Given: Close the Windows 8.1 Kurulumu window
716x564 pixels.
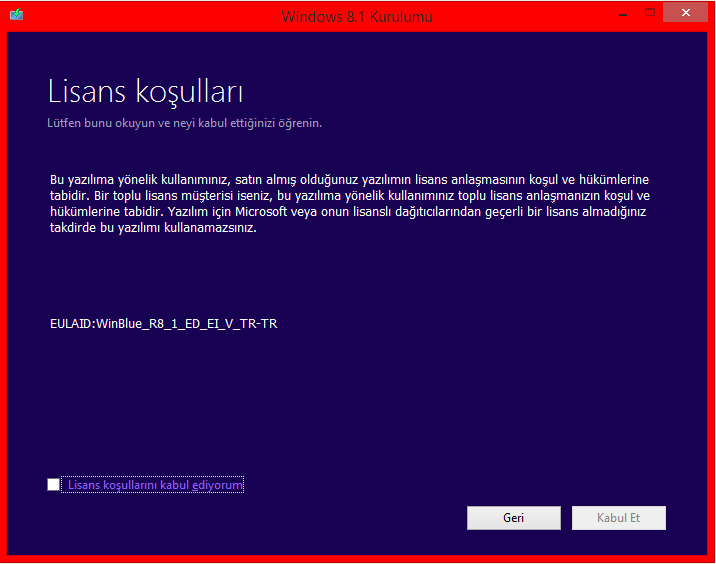Looking at the screenshot, I should (x=685, y=13).
